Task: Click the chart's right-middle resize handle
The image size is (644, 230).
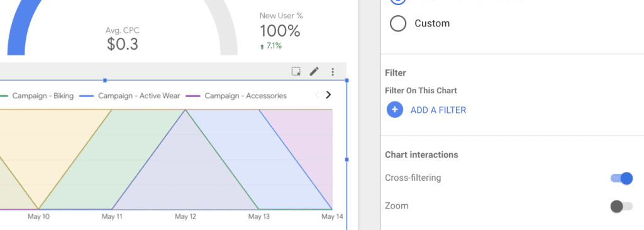Action: pyautogui.click(x=347, y=159)
